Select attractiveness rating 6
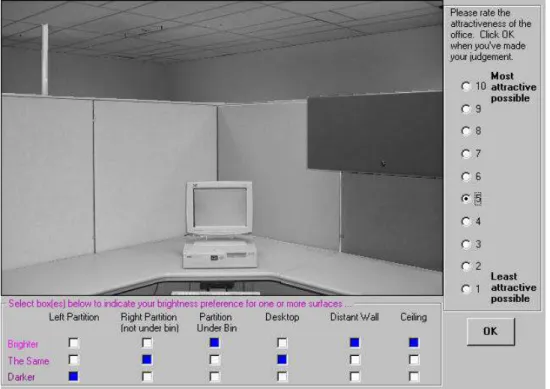The image size is (550, 389). pos(466,176)
